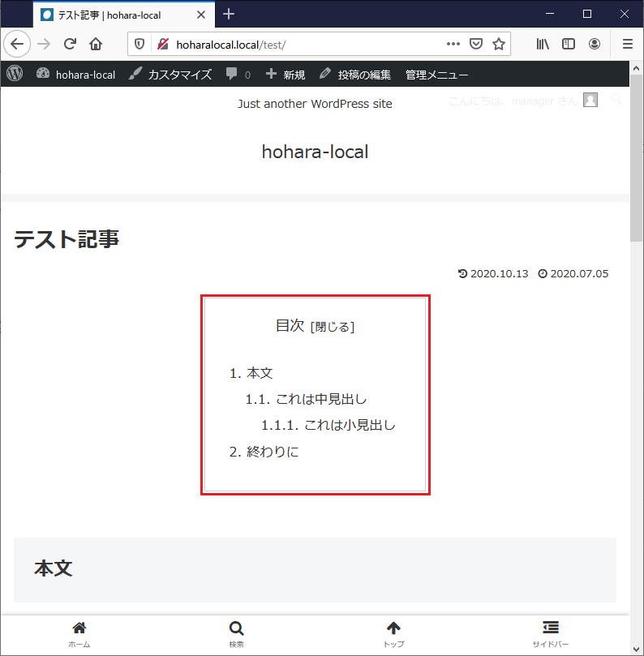Go to the browser Home page icon

[x=96, y=44]
